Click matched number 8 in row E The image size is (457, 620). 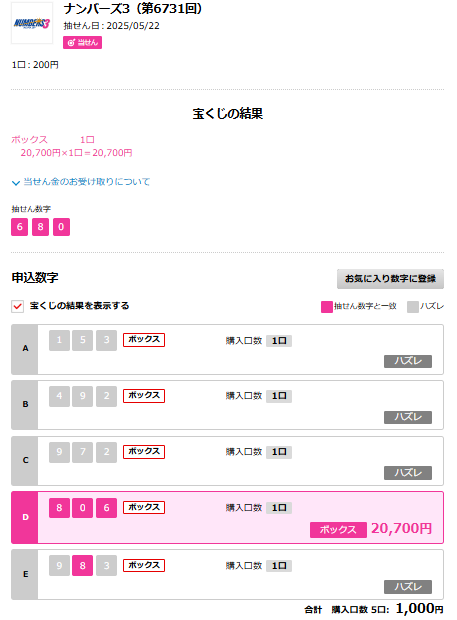coord(82,565)
